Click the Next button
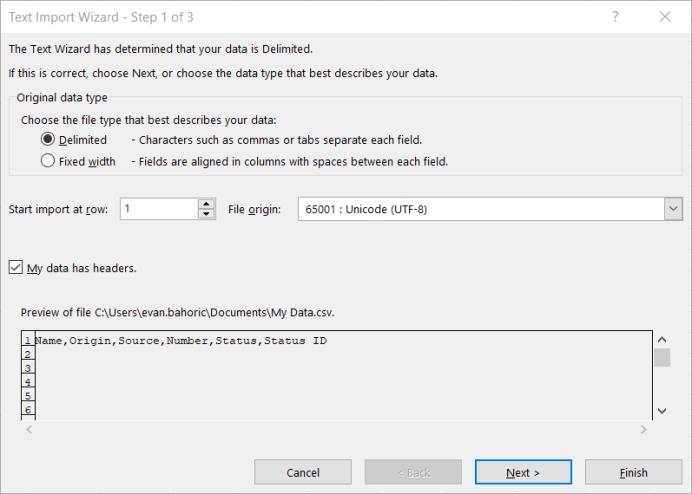 click(x=523, y=472)
